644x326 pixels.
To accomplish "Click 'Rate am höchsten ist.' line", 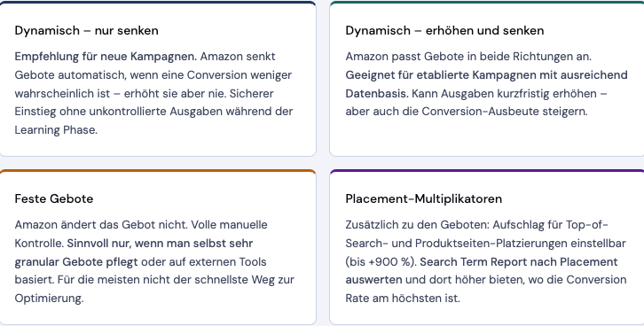I will [403, 299].
